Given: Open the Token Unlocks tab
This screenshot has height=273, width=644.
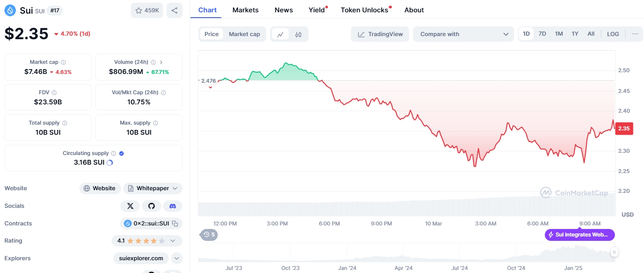Looking at the screenshot, I should [365, 10].
